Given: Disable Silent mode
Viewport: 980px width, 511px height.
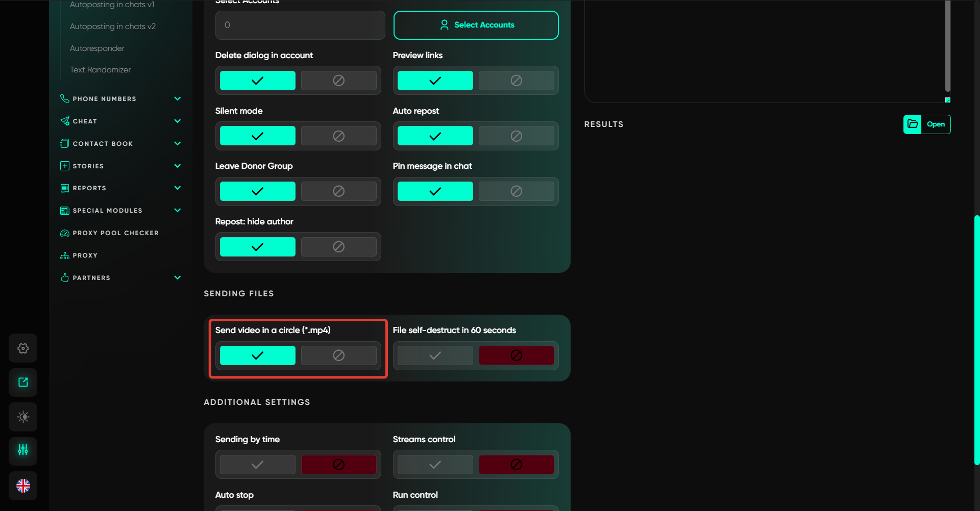Looking at the screenshot, I should point(338,136).
